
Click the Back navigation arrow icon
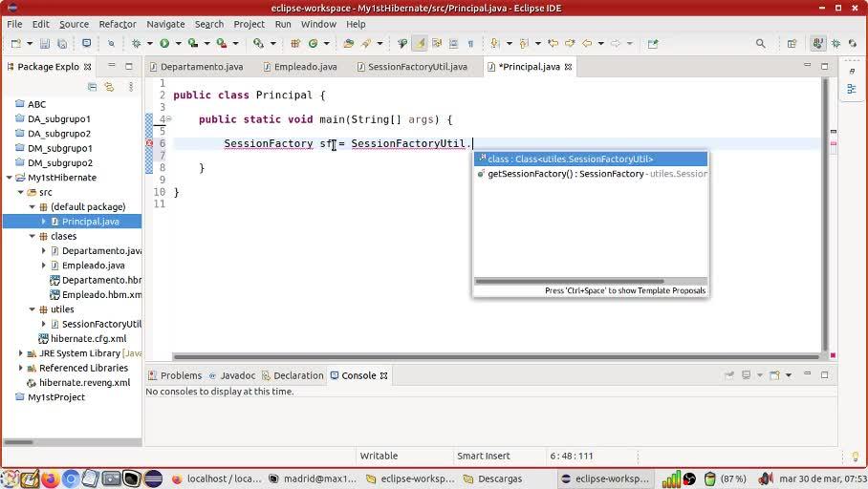tap(587, 43)
